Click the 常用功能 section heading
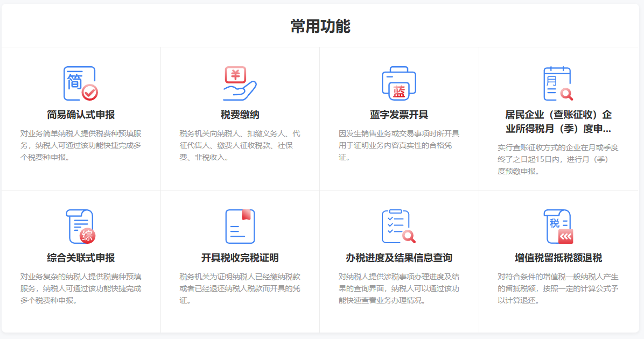The height and width of the screenshot is (339, 644). click(x=320, y=26)
